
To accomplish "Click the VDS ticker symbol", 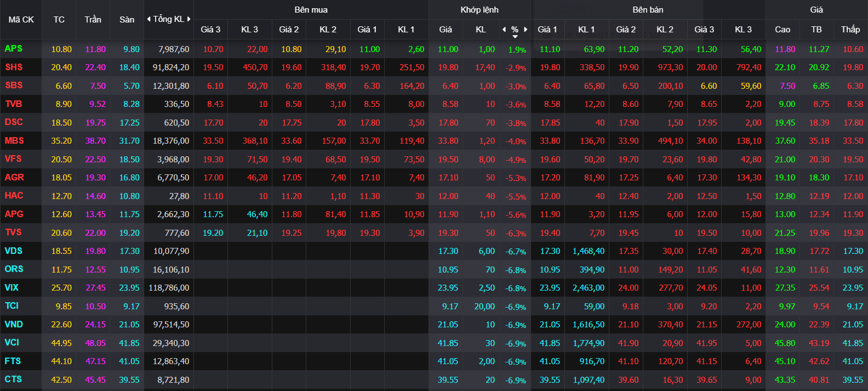I will click(x=14, y=251).
